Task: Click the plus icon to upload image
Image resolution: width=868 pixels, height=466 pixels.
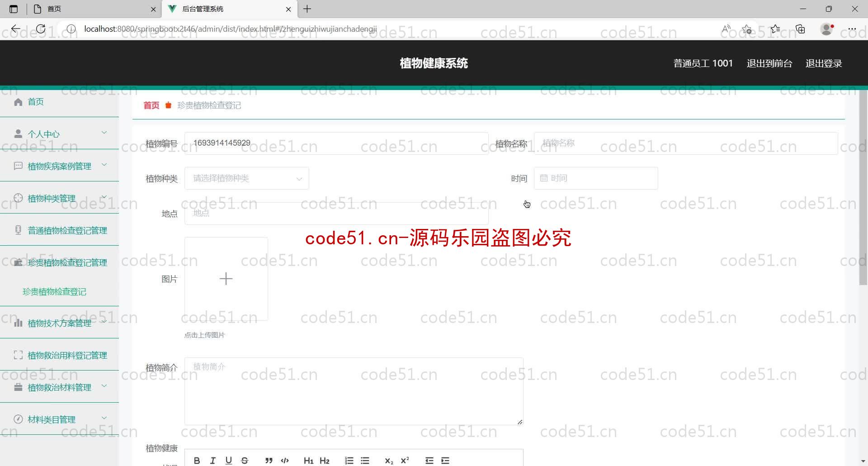Action: click(x=226, y=279)
